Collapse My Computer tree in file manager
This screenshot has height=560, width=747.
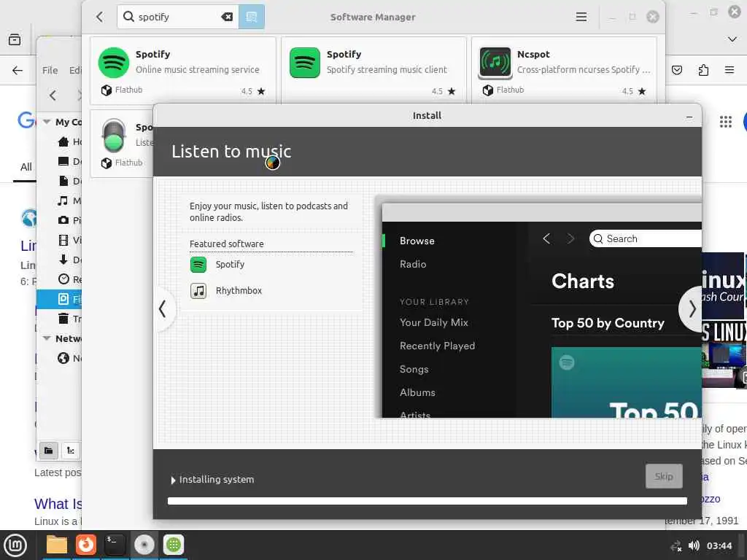[x=47, y=122]
